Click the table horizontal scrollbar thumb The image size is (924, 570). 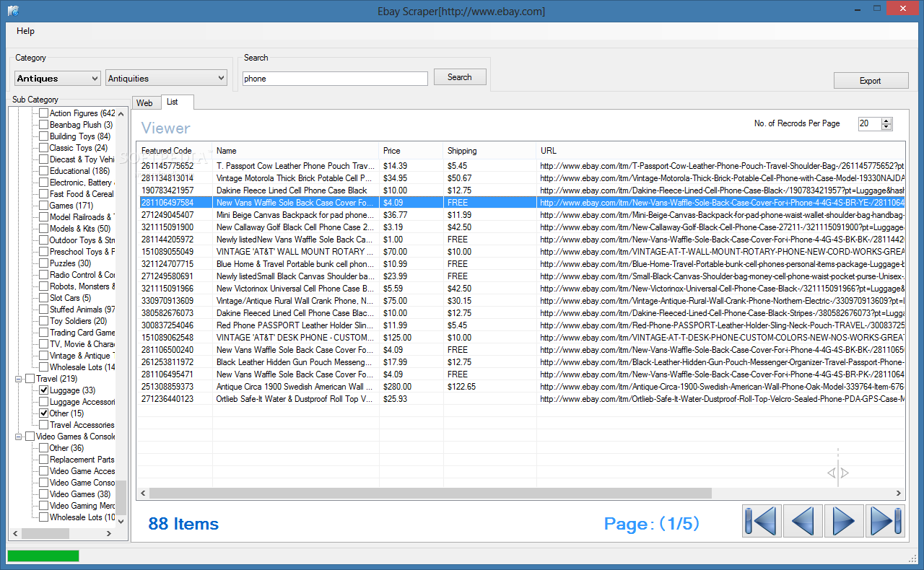pyautogui.click(x=430, y=494)
